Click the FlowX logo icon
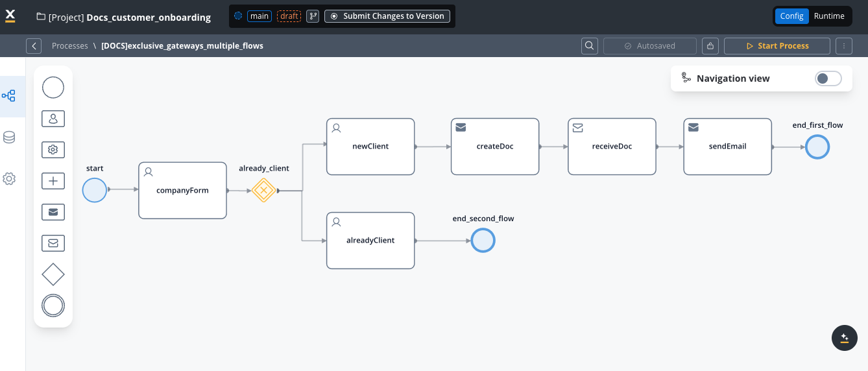 10,16
